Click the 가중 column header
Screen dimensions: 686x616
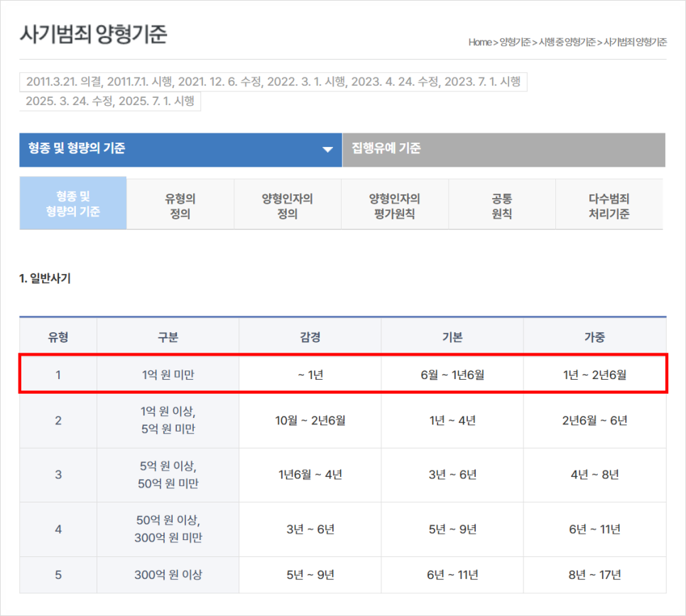594,337
